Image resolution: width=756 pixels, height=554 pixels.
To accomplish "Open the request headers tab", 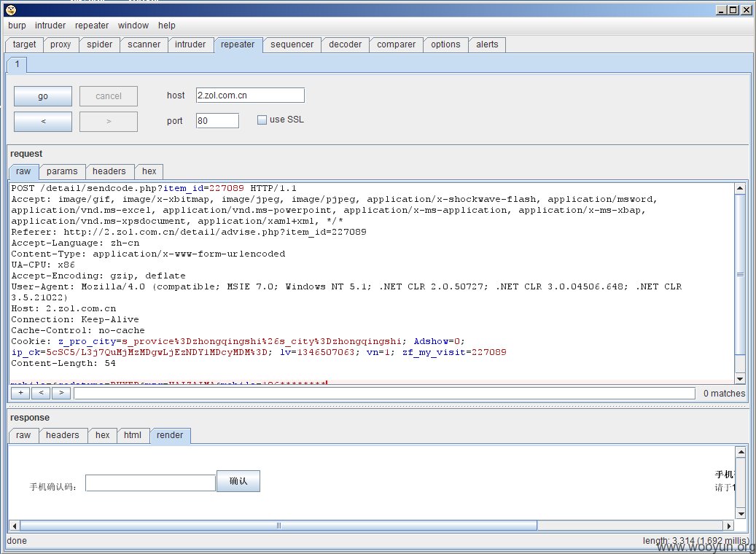I will click(109, 171).
